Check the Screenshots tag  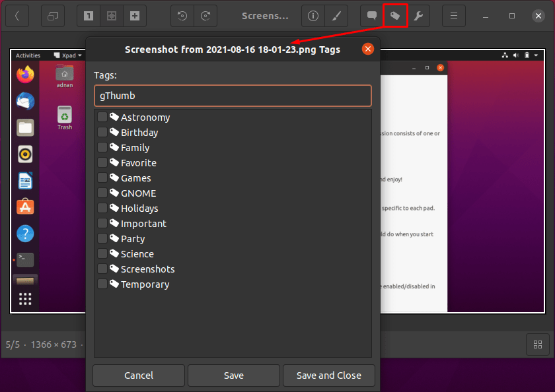pyautogui.click(x=102, y=269)
